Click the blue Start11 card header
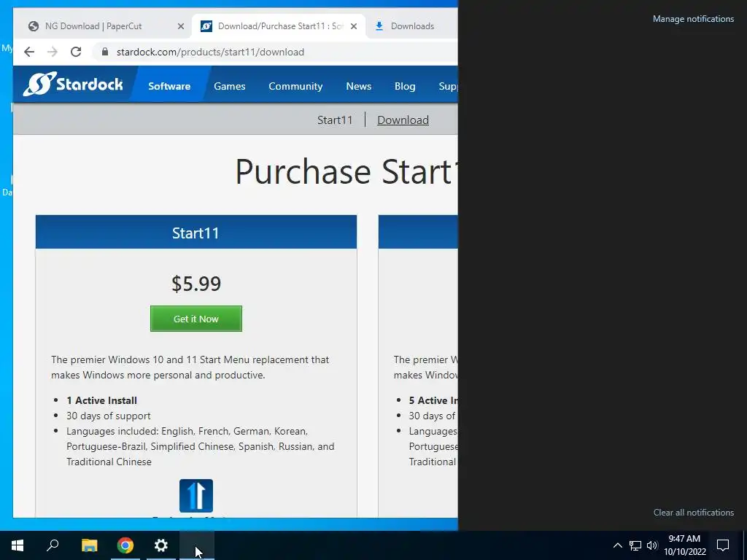Image resolution: width=747 pixels, height=560 pixels. pos(196,232)
